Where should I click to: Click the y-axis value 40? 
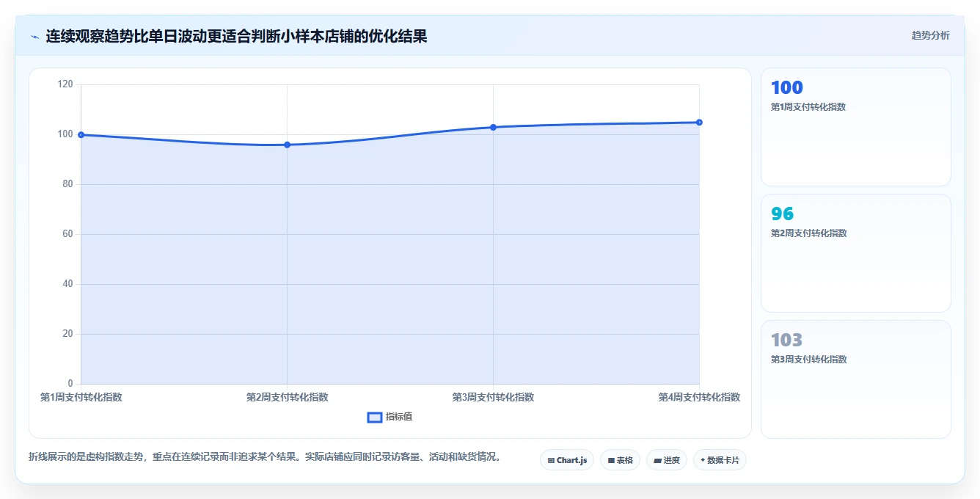pos(67,284)
